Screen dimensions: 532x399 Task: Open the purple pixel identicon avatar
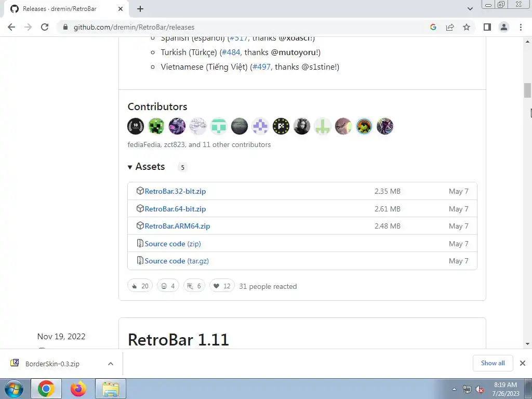pyautogui.click(x=260, y=126)
